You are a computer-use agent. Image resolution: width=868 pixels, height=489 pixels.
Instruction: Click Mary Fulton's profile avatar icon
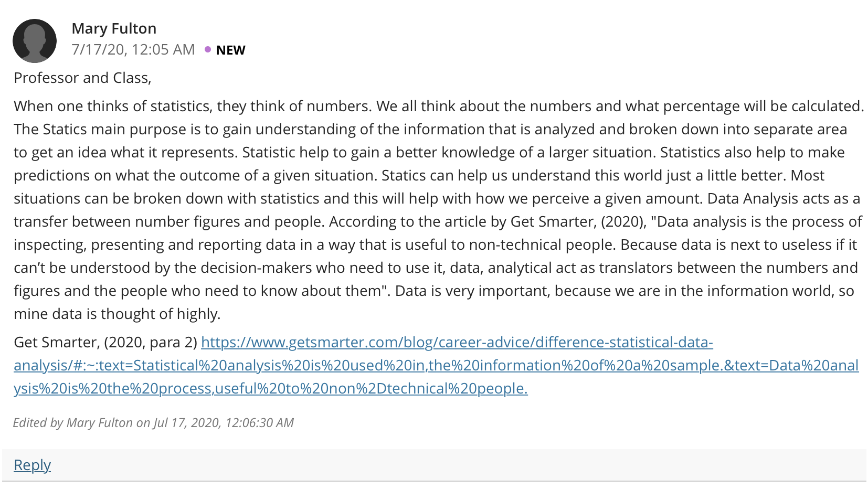35,41
